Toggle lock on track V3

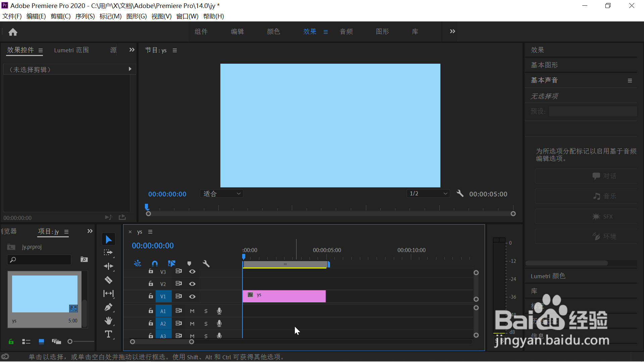tap(151, 271)
